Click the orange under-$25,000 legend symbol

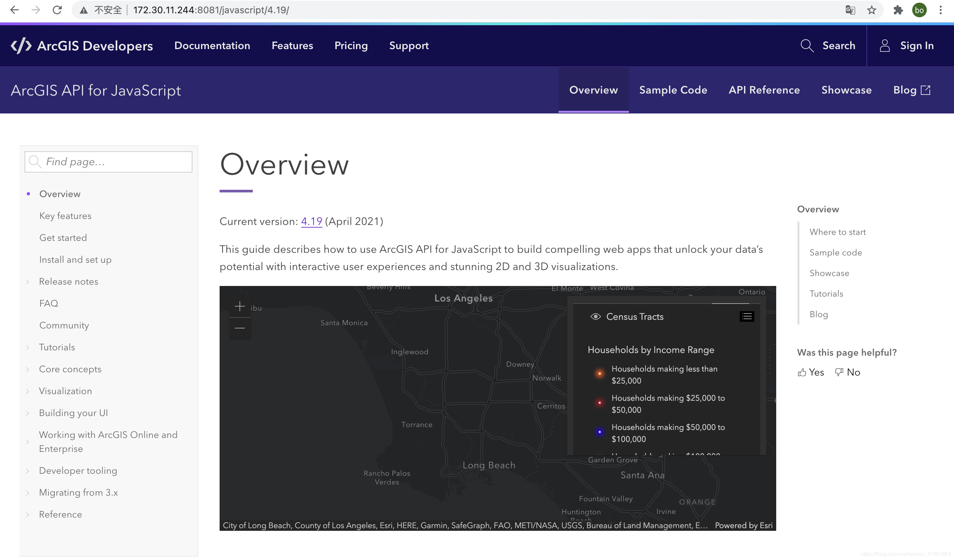[x=599, y=374]
